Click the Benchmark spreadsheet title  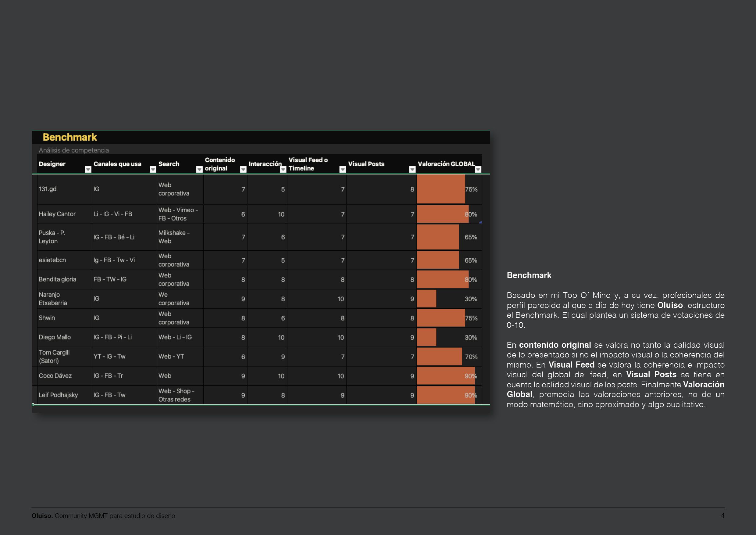(x=70, y=137)
